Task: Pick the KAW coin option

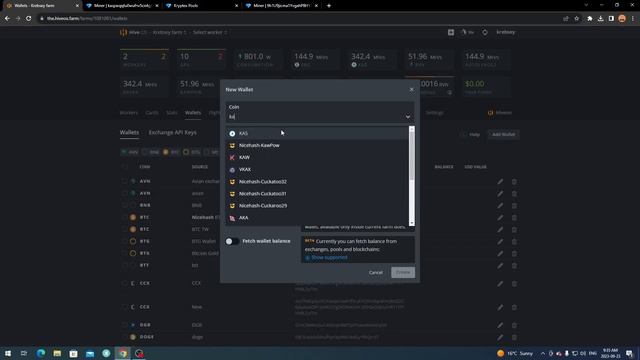Action: (317, 157)
